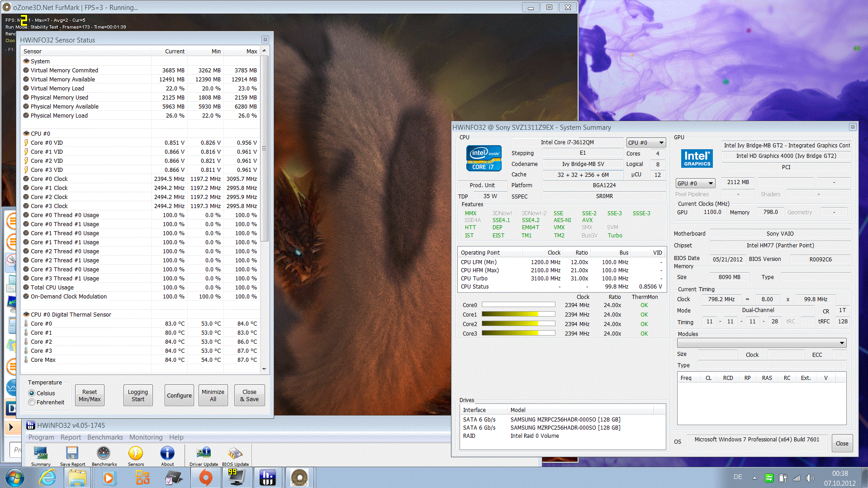Click the sensor list scroll-down arrow
This screenshot has height=488, width=868.
(x=265, y=369)
